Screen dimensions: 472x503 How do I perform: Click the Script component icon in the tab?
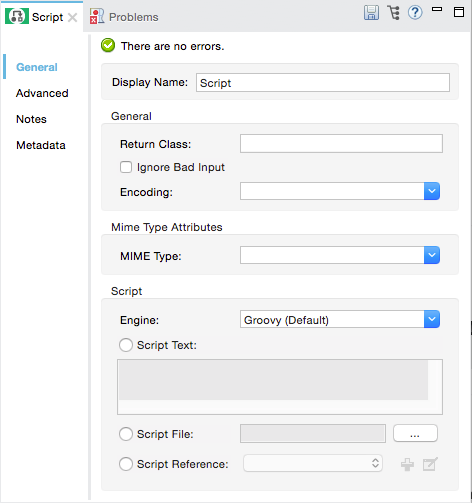(x=17, y=17)
